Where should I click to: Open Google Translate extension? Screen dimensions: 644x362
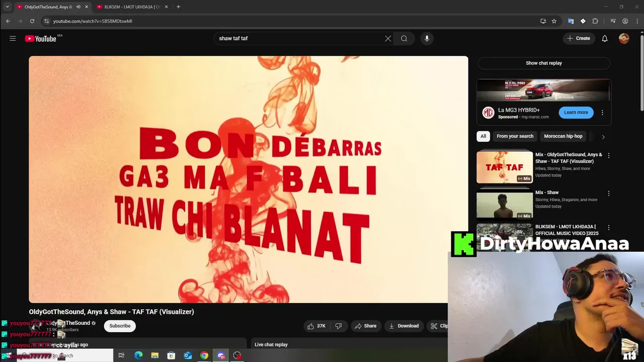pos(571,21)
